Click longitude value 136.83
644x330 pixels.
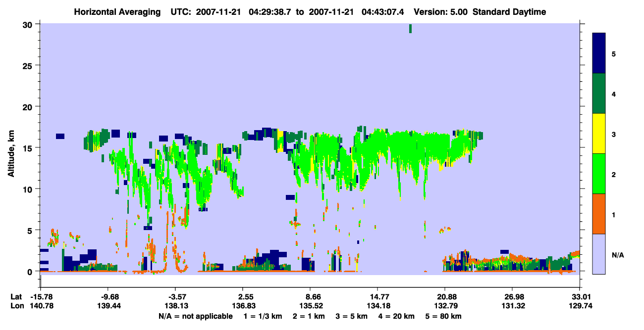point(243,306)
